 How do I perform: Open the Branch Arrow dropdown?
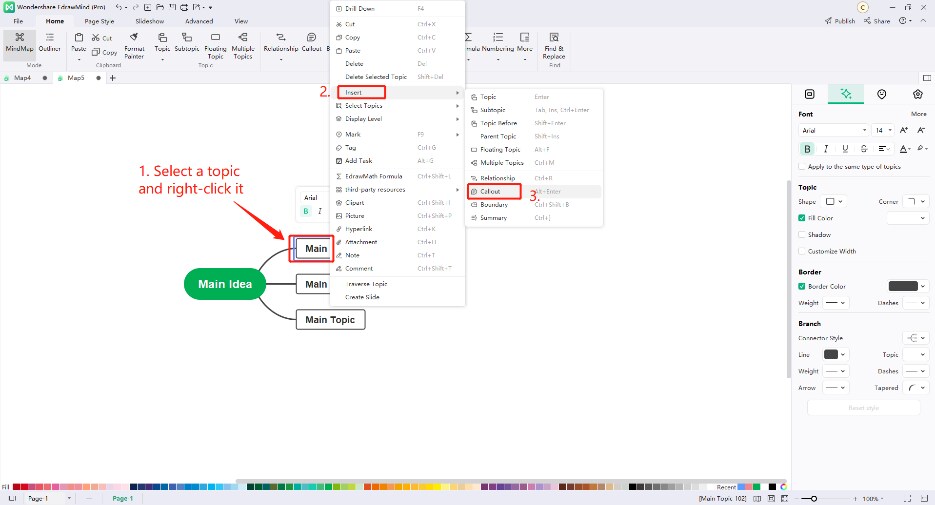[x=835, y=388]
